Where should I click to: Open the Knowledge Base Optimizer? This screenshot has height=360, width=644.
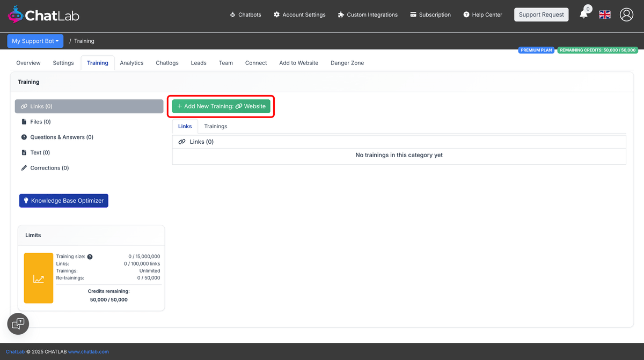click(x=63, y=200)
